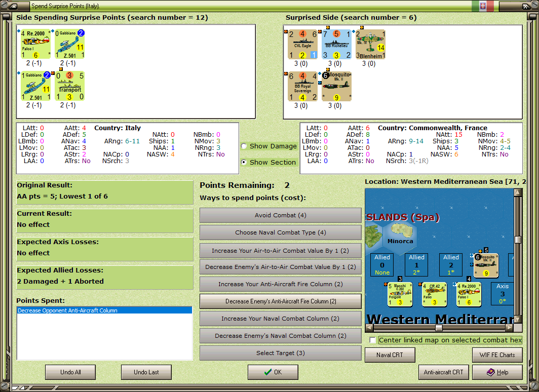Click the CR.42 Falco map counter
539x392 pixels.
[x=434, y=294]
